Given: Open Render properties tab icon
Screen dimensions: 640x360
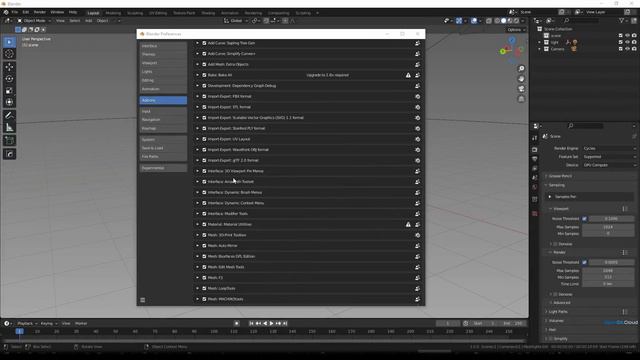Looking at the screenshot, I should (x=535, y=149).
